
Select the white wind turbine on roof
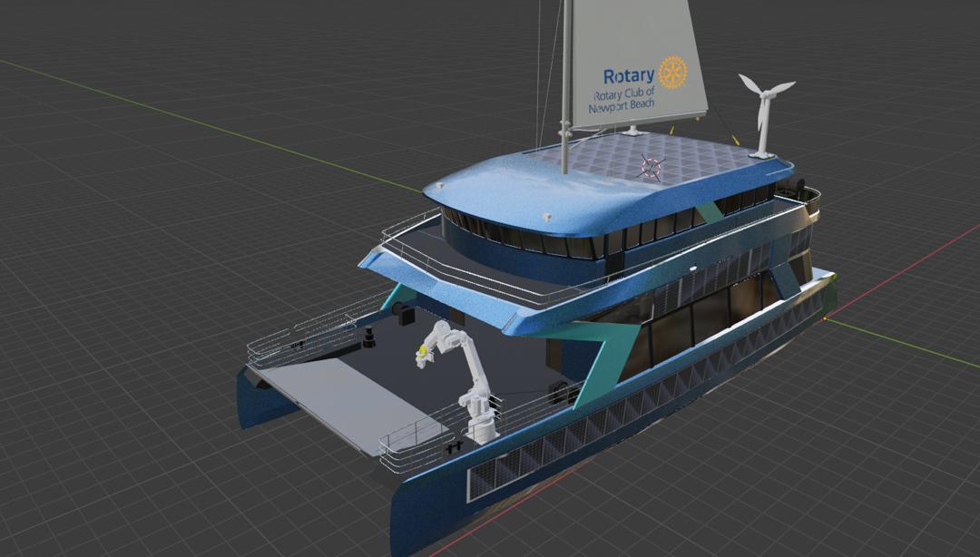tap(764, 115)
